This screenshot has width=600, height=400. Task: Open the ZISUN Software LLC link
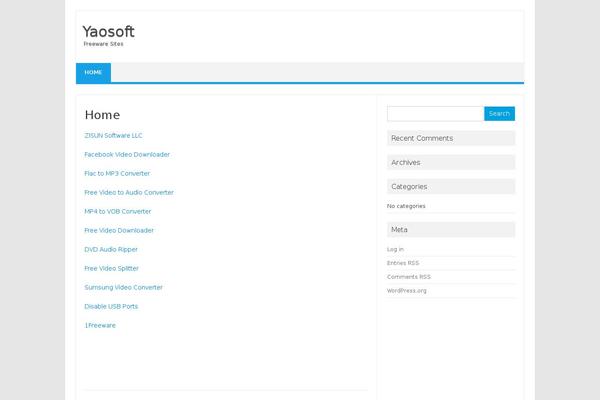click(x=114, y=135)
